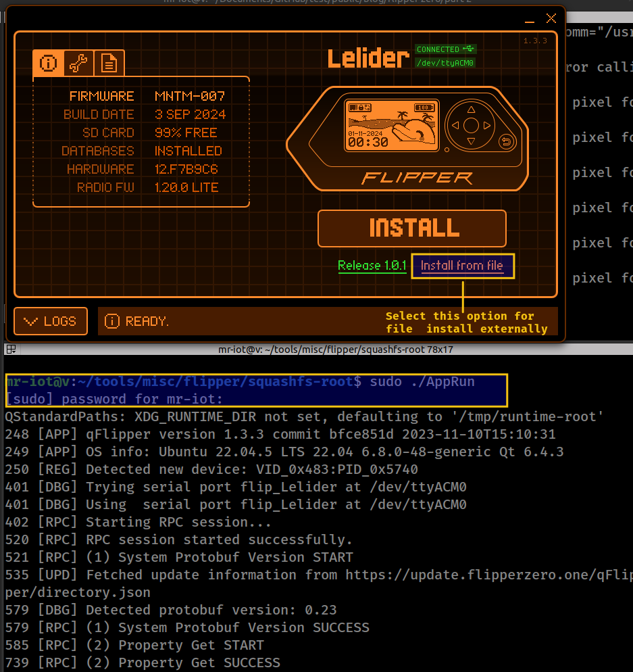
Task: Click the BUILD DATE label
Action: (99, 114)
